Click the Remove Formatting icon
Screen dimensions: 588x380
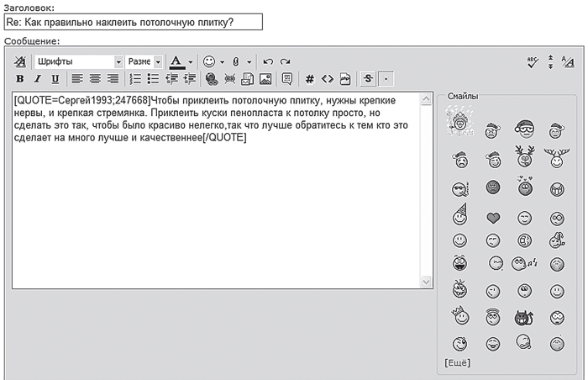coord(20,61)
